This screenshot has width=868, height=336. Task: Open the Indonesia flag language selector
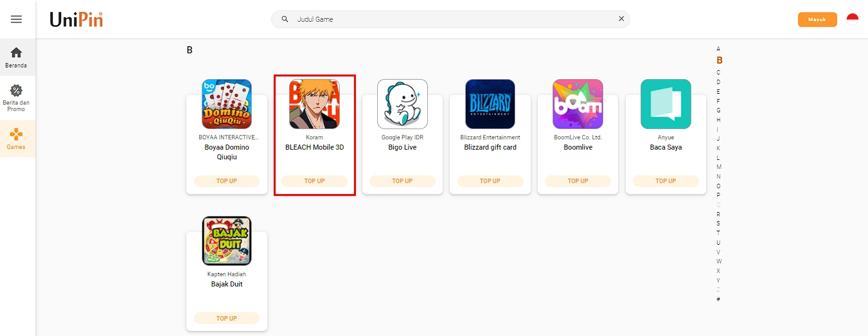853,19
